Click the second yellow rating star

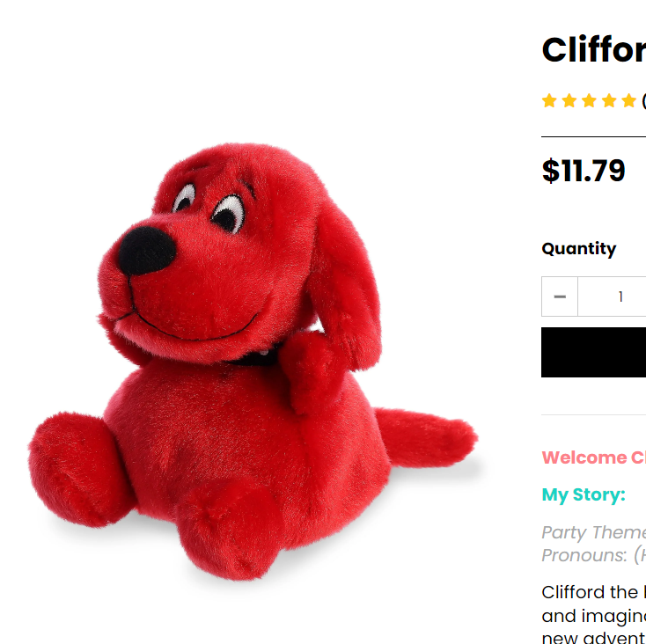(x=569, y=100)
